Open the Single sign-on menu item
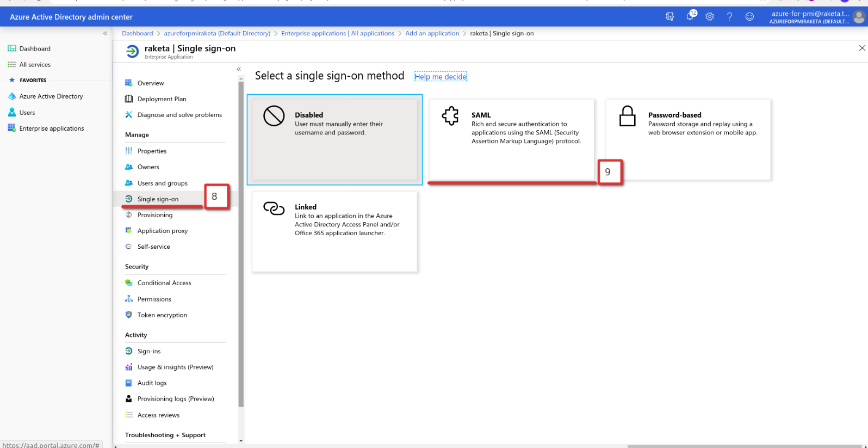This screenshot has height=448, width=868. (158, 199)
